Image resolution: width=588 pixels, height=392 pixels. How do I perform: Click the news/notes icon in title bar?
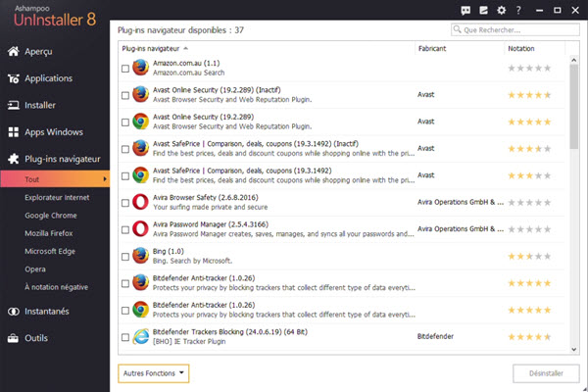click(x=484, y=10)
